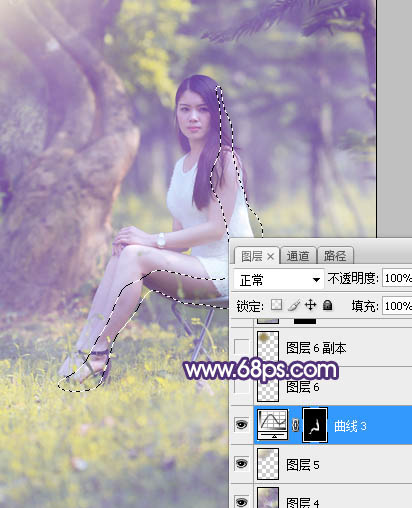Toggle lock position move icon
Image resolution: width=412 pixels, height=508 pixels.
pos(311,305)
